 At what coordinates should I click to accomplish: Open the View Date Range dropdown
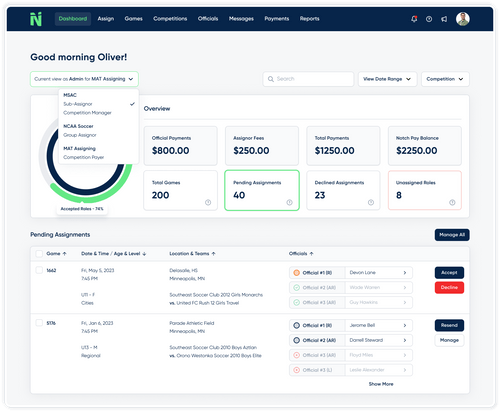coord(387,79)
